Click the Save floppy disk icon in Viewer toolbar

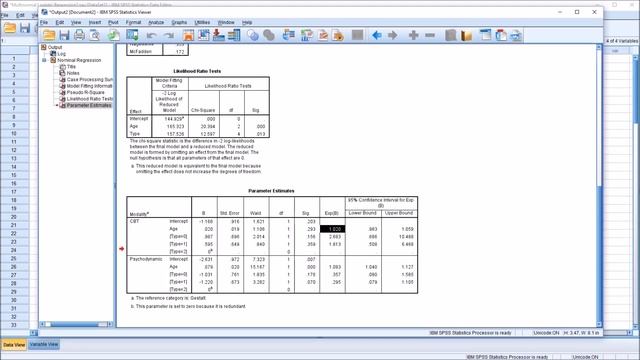click(x=64, y=35)
